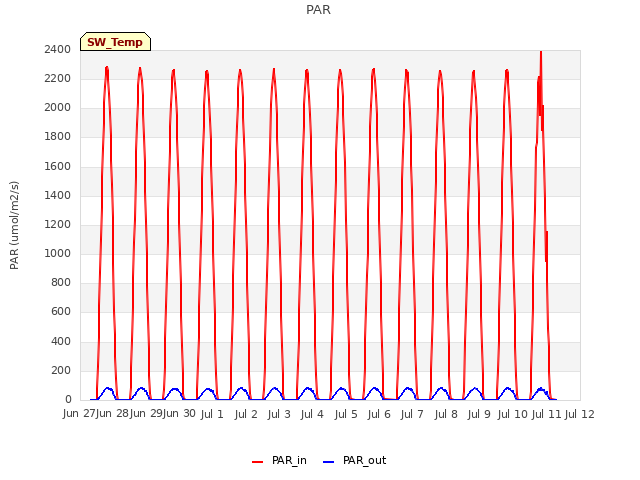Click the 0 y-axis tick label
640x480 pixels.
pos(68,399)
